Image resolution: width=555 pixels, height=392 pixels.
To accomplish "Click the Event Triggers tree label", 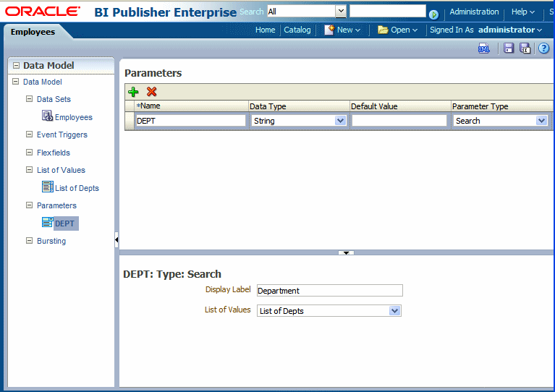I will 62,135.
